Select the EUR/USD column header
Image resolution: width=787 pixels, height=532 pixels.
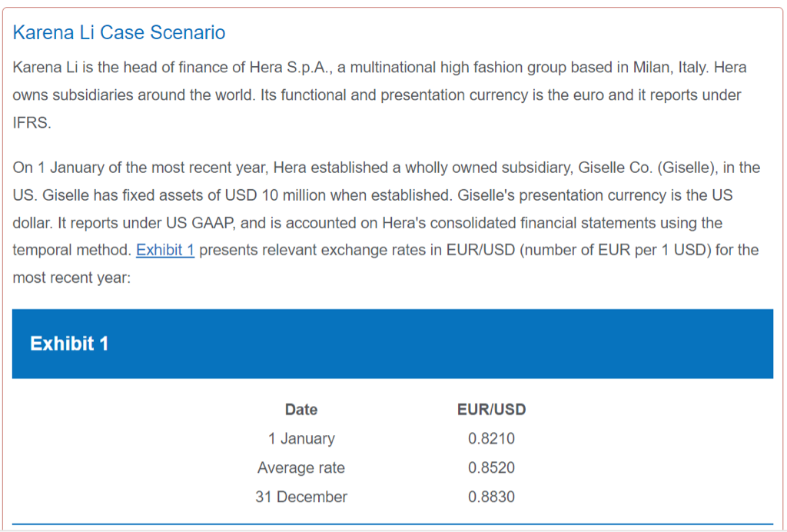tap(491, 410)
